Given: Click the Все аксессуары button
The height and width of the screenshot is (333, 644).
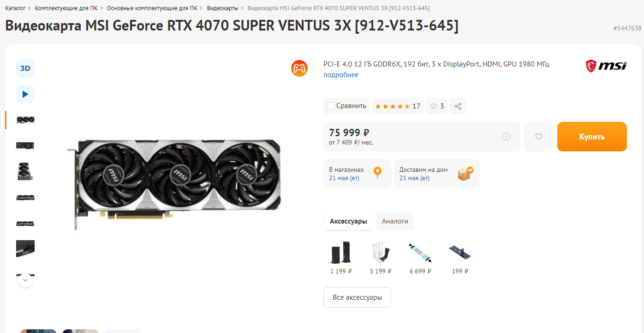Looking at the screenshot, I should click(357, 297).
